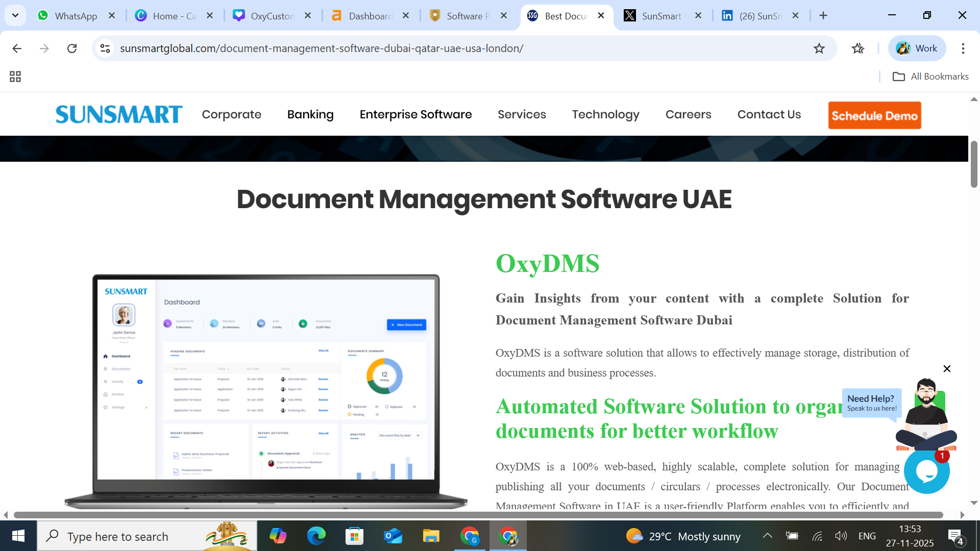Open the Banking menu
Viewport: 980px width, 551px height.
[x=310, y=114]
